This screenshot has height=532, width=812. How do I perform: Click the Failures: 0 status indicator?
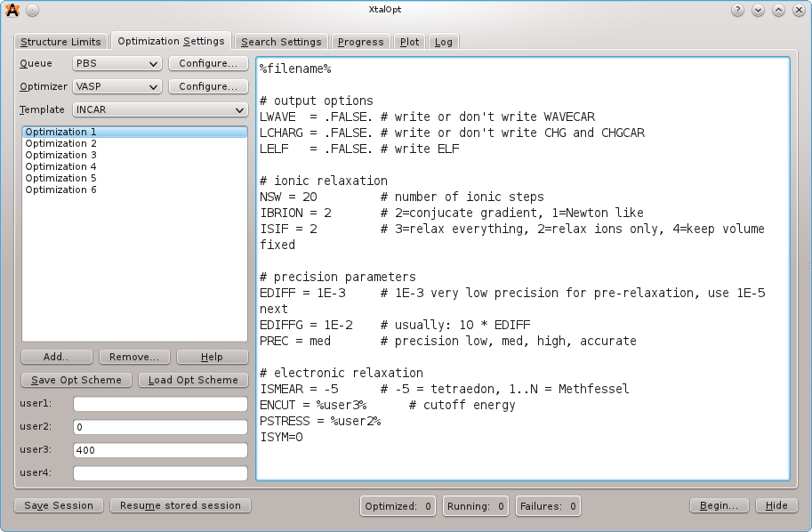pos(548,506)
